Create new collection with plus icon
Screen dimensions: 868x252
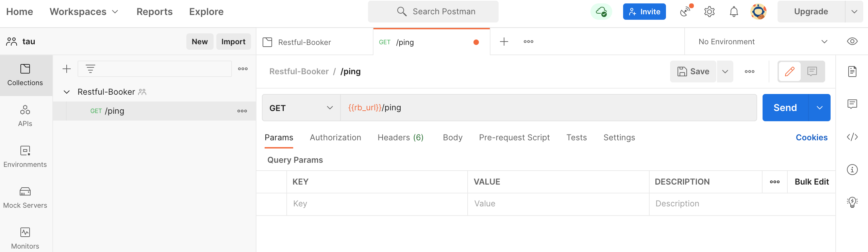[x=67, y=69]
